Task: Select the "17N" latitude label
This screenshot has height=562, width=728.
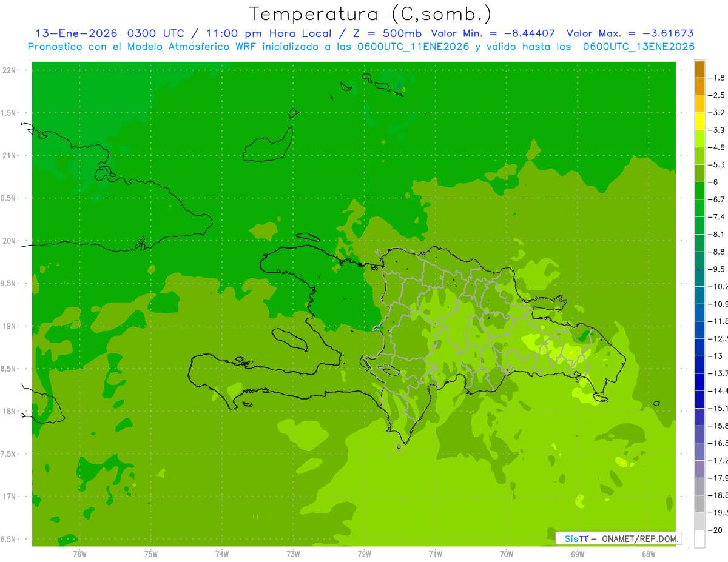Action: point(10,497)
